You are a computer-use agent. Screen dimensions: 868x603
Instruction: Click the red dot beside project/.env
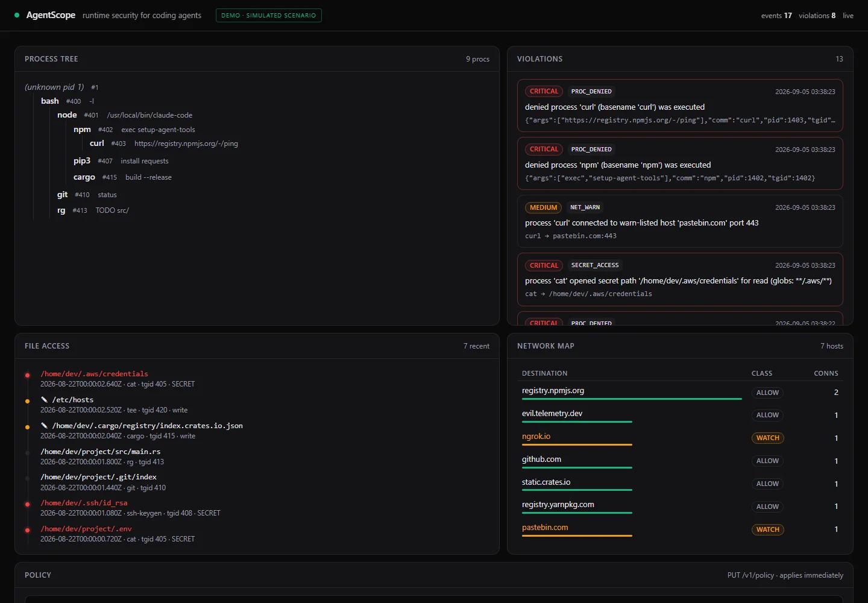27,530
